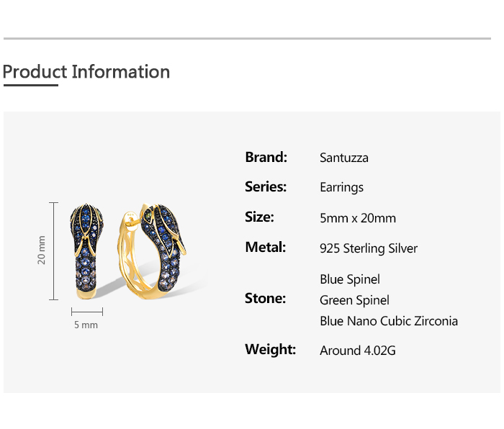Click the 5mm x 20mm size value

[x=358, y=218]
